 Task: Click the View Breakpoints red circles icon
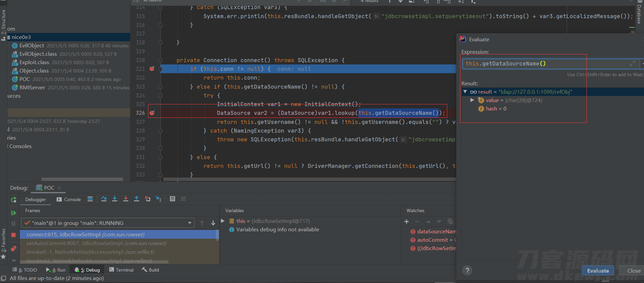point(13,249)
